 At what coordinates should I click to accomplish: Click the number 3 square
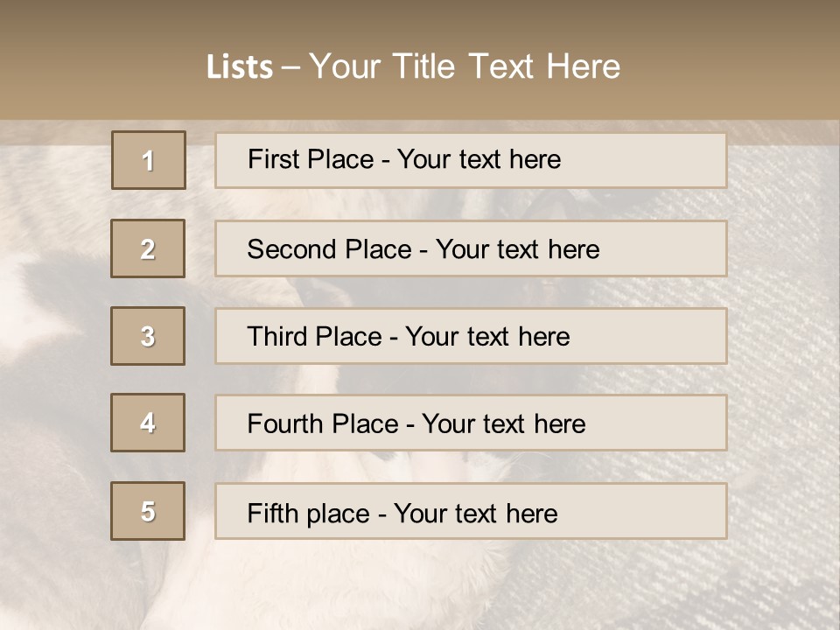point(148,336)
